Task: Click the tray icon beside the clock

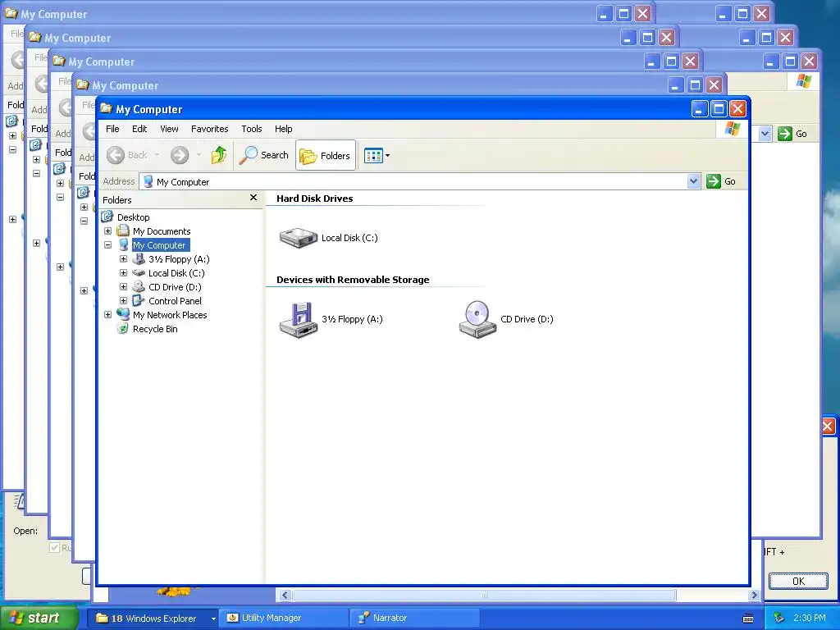Action: (x=779, y=619)
